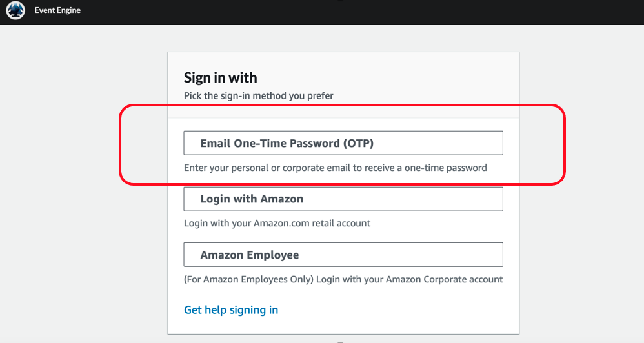Click the Event Engine header title
The image size is (644, 343).
(x=57, y=10)
